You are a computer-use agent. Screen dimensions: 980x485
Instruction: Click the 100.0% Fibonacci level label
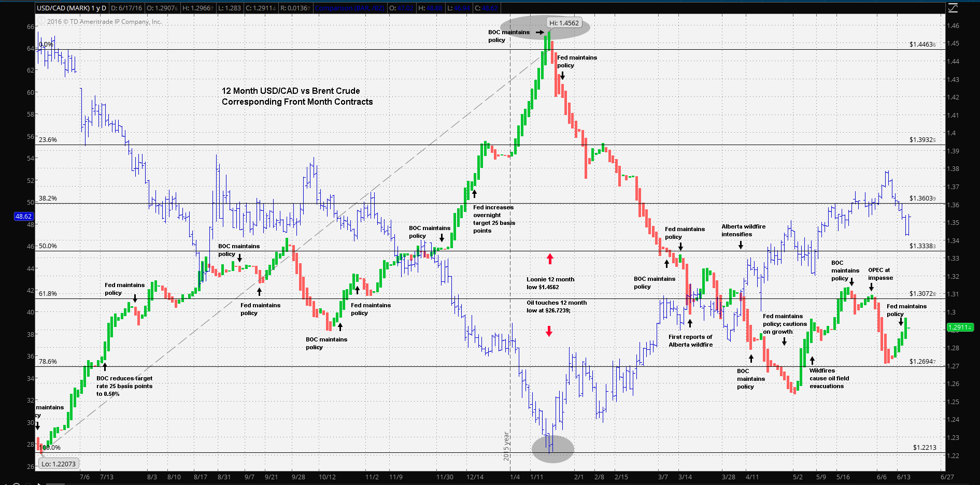50,448
